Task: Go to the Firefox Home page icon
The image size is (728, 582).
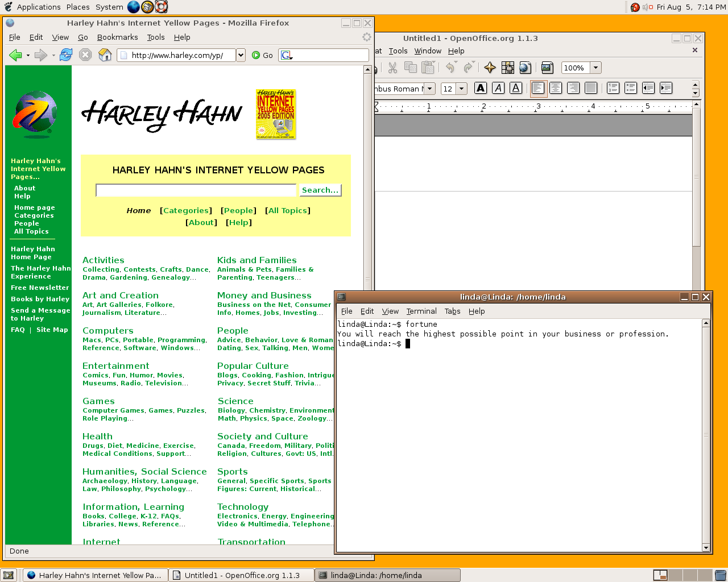Action: pos(105,55)
